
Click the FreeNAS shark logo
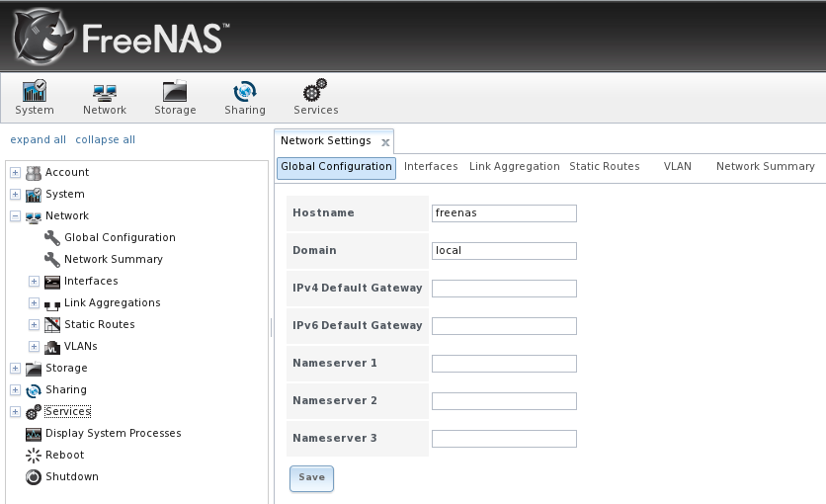(x=42, y=36)
